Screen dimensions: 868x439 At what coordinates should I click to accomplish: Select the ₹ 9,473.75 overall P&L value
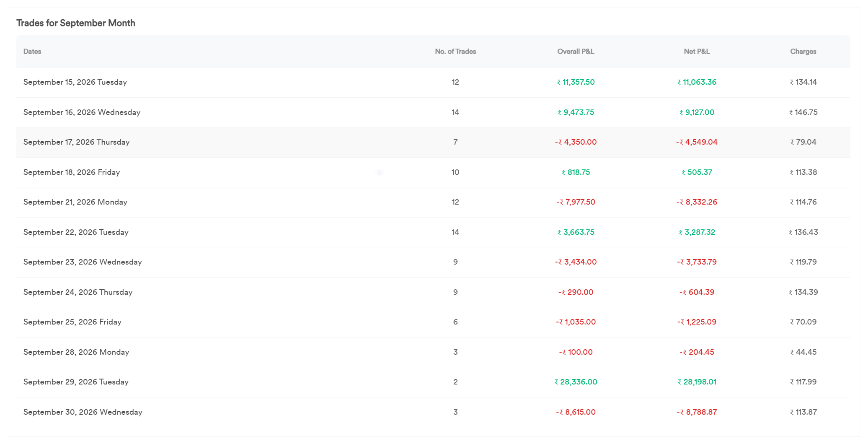576,112
